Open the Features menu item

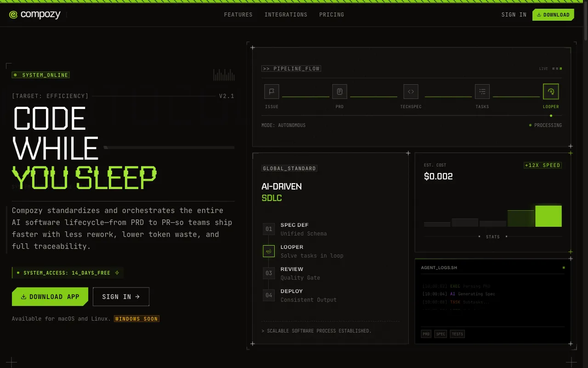[x=238, y=15]
